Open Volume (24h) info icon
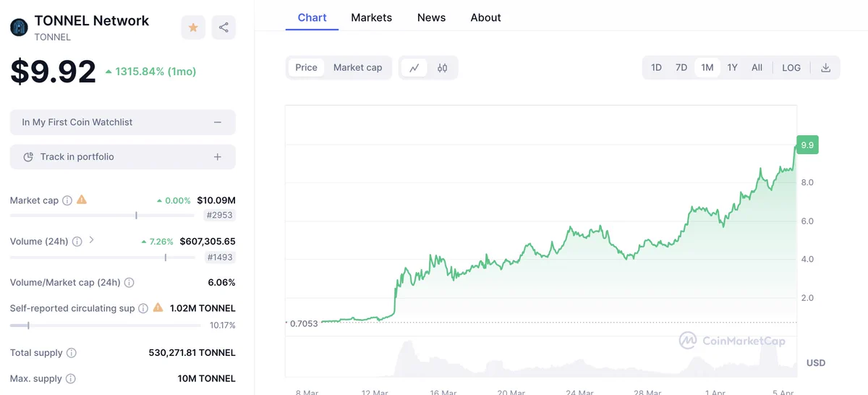 77,242
